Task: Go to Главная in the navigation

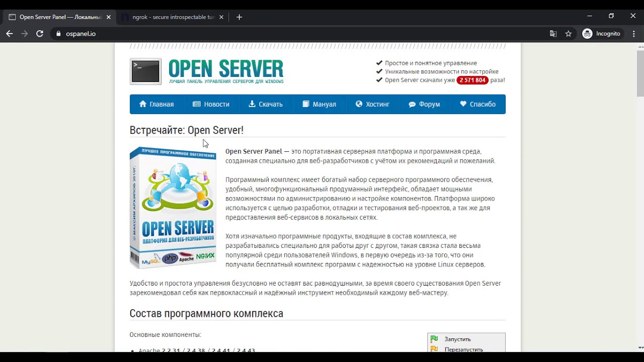Action: [156, 104]
